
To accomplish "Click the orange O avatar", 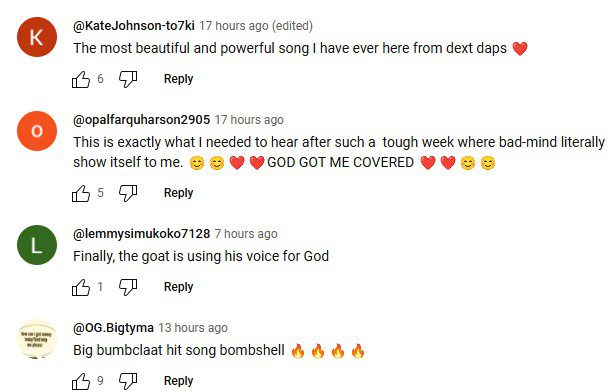I will [37, 131].
